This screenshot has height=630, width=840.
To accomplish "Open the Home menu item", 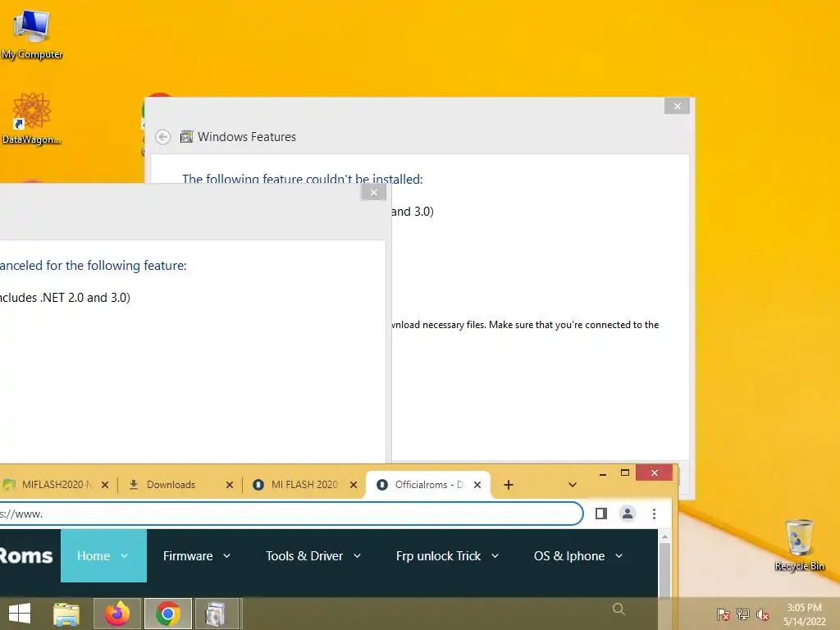I will click(x=103, y=555).
